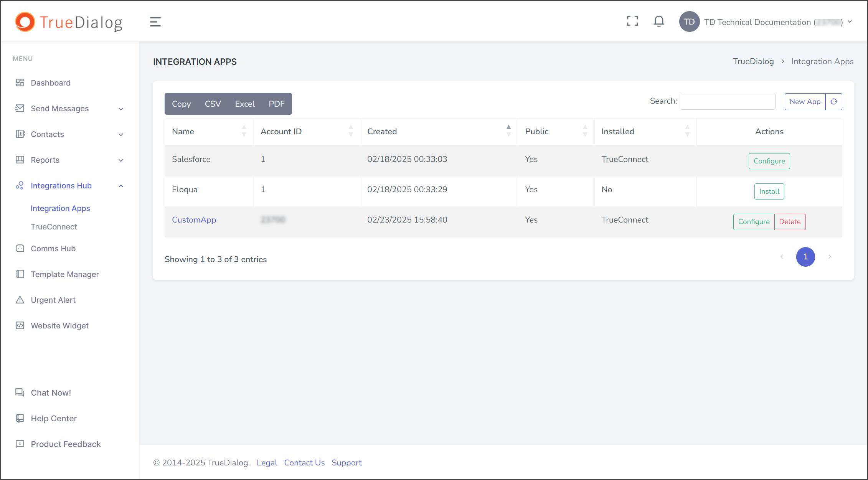Select TrueConnect submenu item
868x480 pixels.
pyautogui.click(x=54, y=227)
